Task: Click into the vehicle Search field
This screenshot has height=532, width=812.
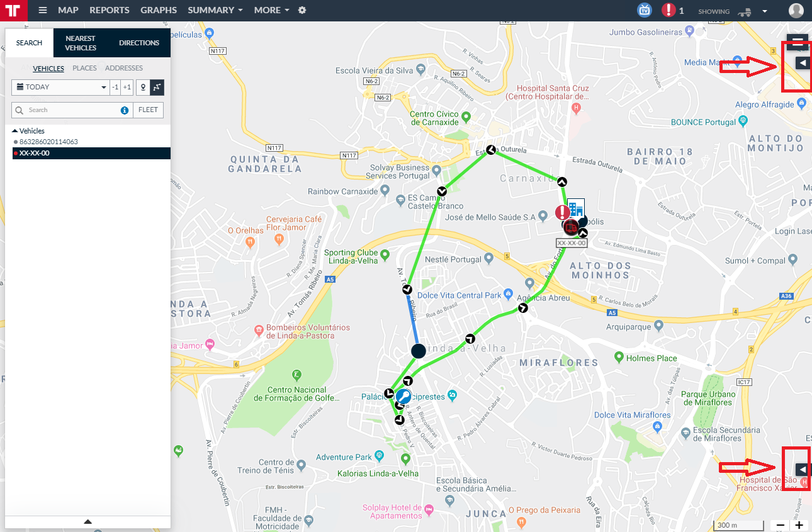Action: click(x=72, y=110)
